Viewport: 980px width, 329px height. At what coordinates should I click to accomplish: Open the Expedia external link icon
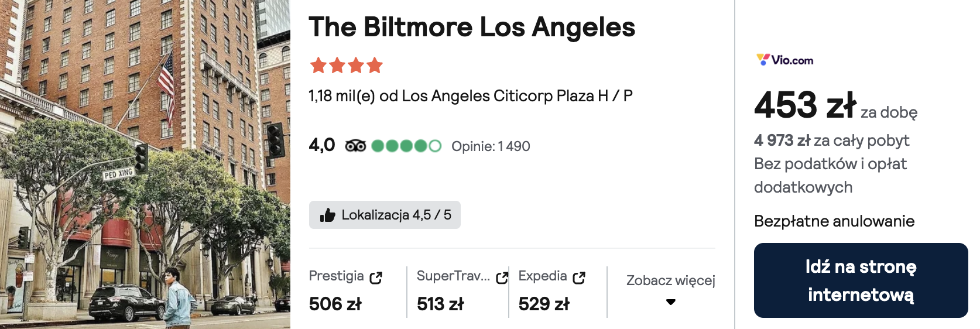pyautogui.click(x=579, y=277)
